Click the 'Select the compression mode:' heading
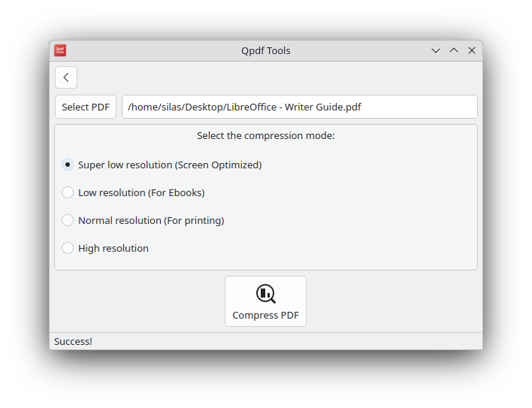 click(265, 136)
